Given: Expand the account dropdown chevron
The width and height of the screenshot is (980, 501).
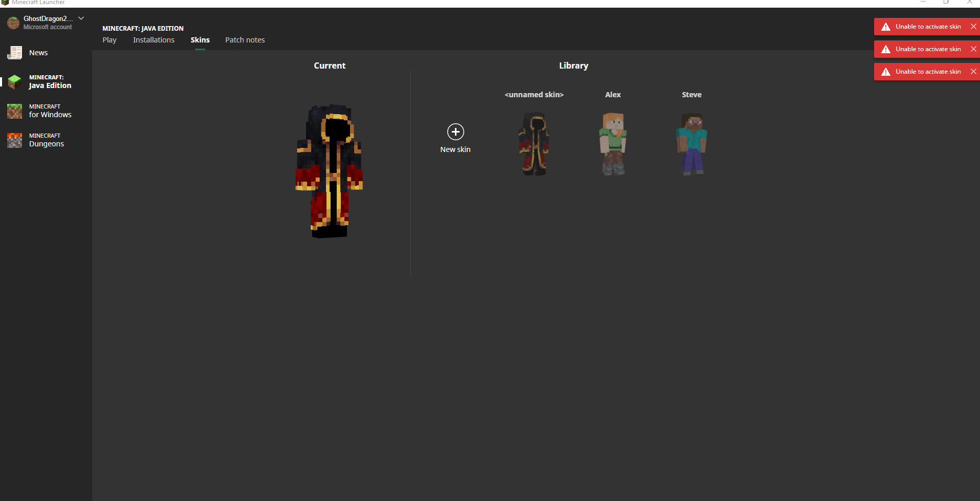Looking at the screenshot, I should [x=81, y=18].
